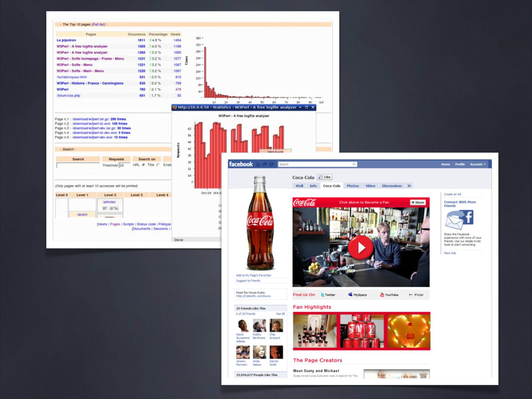Open the Photos tab
The width and height of the screenshot is (532, 399).
353,186
